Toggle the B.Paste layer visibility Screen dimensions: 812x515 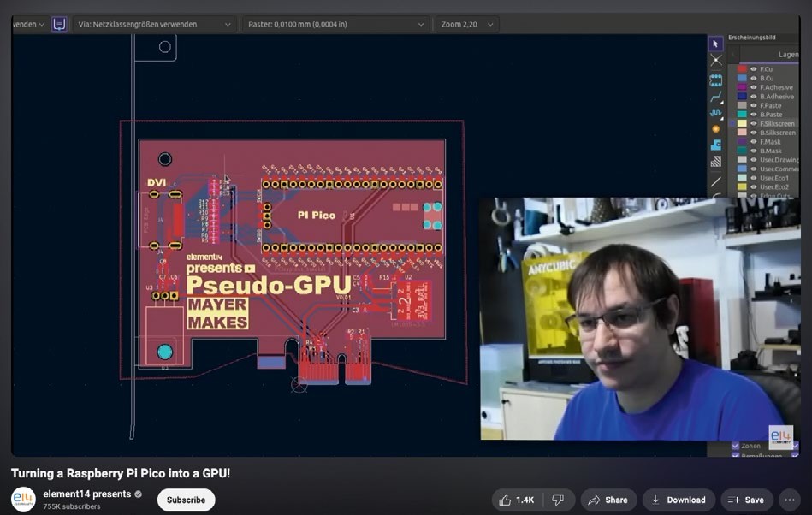pos(754,115)
